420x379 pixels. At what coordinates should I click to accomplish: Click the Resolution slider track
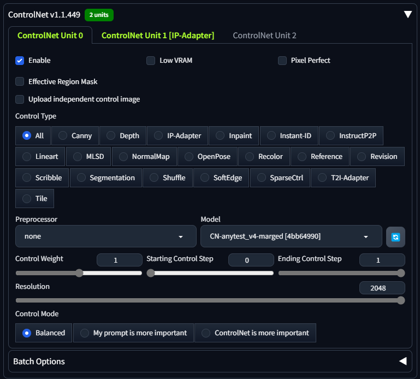(x=210, y=300)
